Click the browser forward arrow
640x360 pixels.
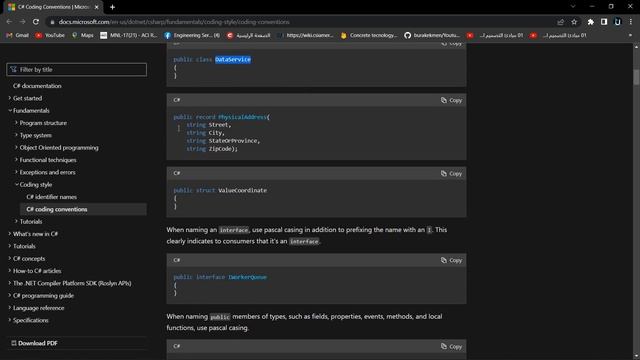22,22
